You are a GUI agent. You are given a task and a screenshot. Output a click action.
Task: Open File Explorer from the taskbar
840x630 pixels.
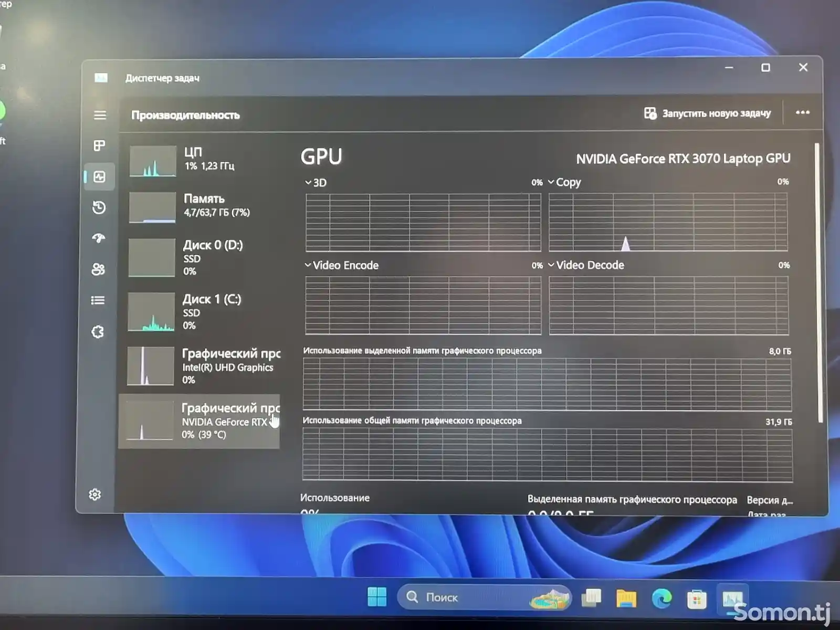click(626, 598)
